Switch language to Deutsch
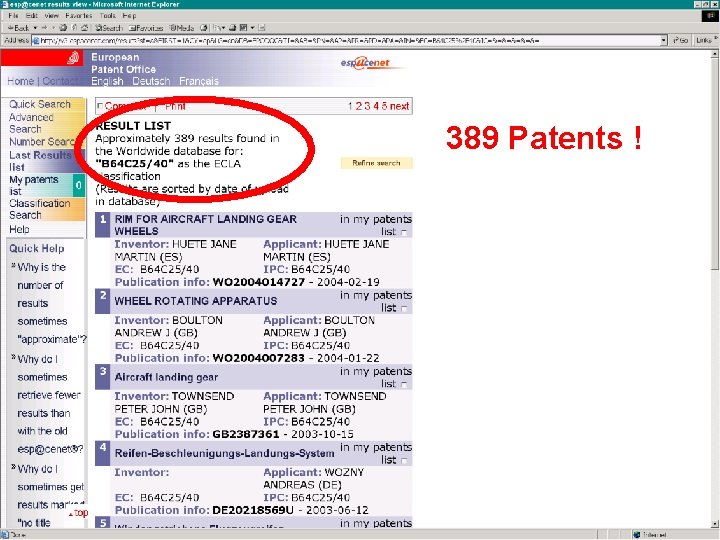The image size is (720, 540). click(151, 81)
